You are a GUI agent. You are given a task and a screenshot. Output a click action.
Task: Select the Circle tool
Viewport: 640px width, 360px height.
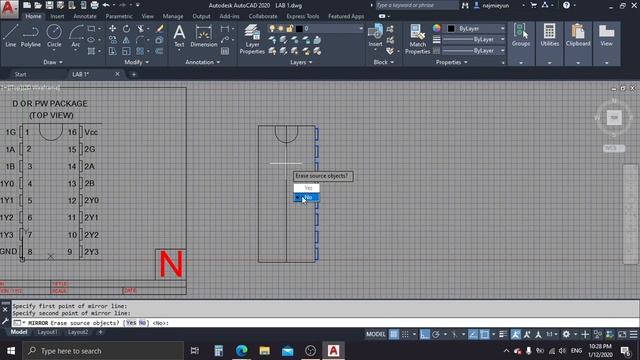(54, 36)
